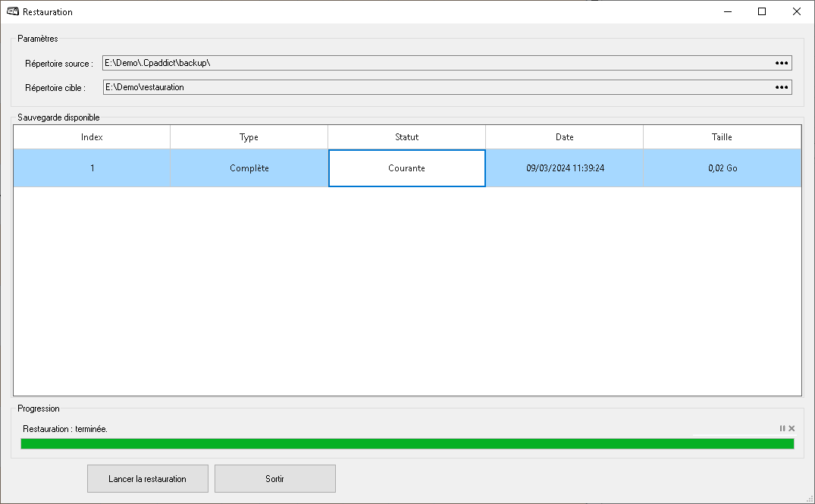Sort backups by the Type column header

pos(249,137)
